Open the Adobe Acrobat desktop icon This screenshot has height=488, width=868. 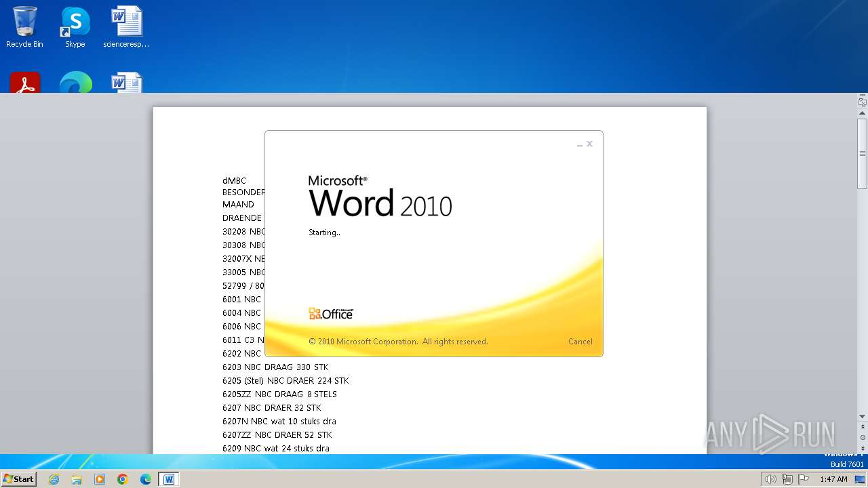click(x=25, y=82)
